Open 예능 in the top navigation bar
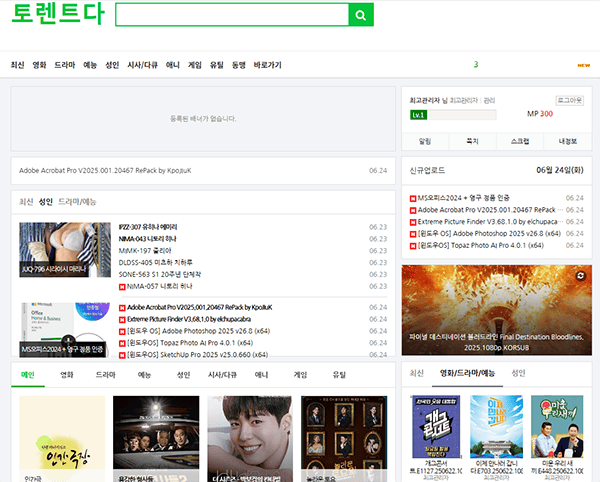 pyautogui.click(x=90, y=65)
